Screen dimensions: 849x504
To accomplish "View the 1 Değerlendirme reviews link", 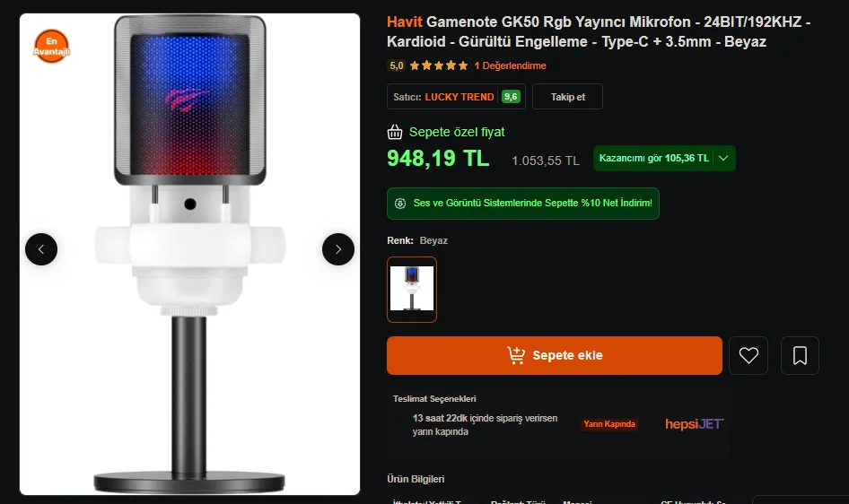I will 510,66.
